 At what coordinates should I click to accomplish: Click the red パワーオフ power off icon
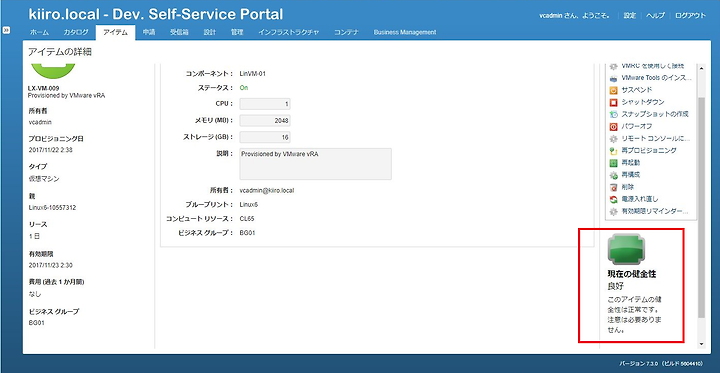pos(613,127)
